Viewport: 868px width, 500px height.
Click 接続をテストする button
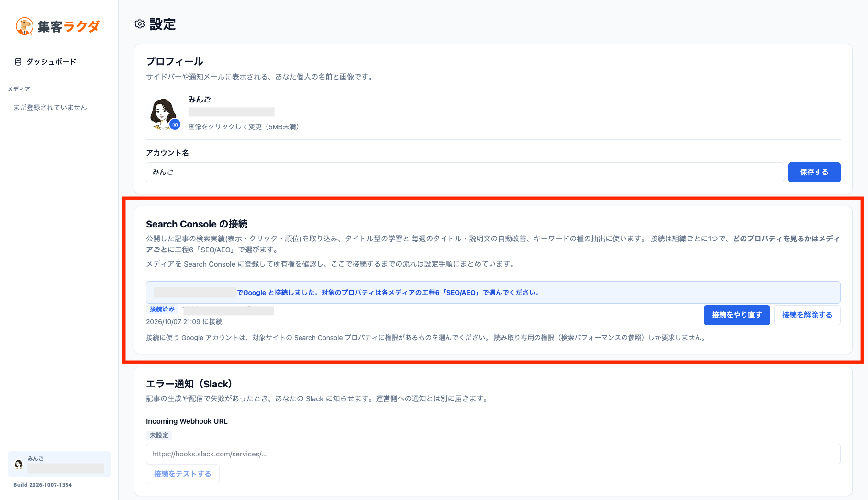coord(182,474)
